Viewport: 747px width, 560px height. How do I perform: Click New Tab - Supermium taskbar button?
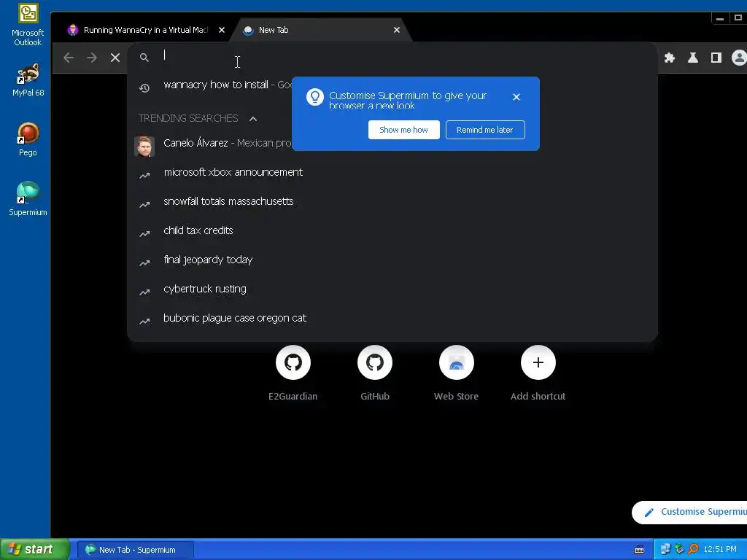[x=135, y=550]
